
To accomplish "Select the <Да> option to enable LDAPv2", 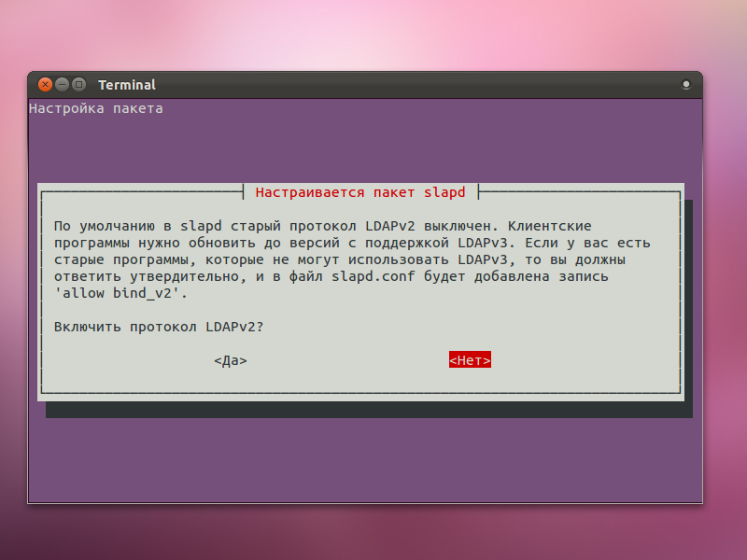I will [x=231, y=360].
